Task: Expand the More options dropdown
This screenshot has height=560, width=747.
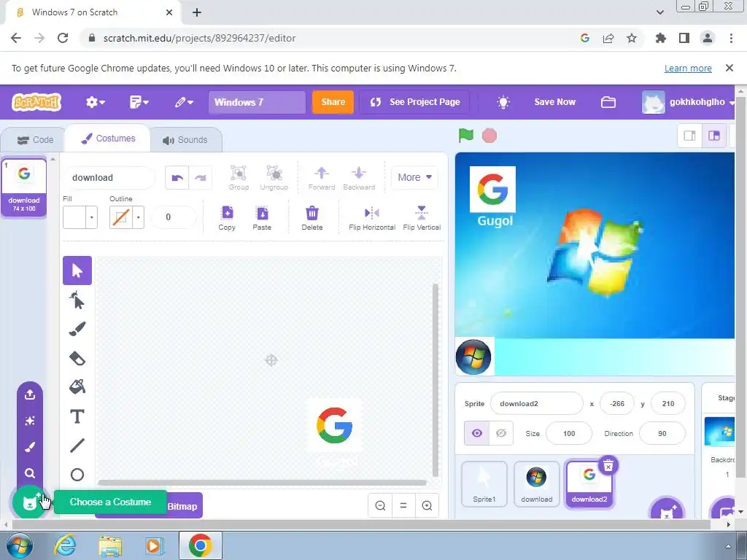Action: click(x=414, y=177)
